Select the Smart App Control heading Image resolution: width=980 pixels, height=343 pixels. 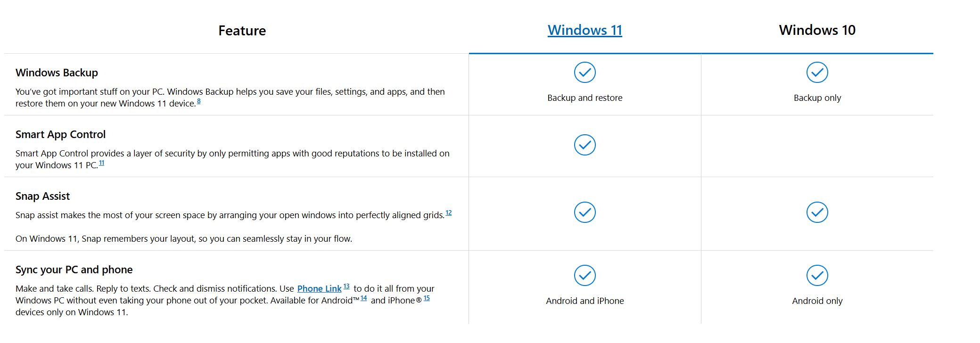[x=60, y=135]
